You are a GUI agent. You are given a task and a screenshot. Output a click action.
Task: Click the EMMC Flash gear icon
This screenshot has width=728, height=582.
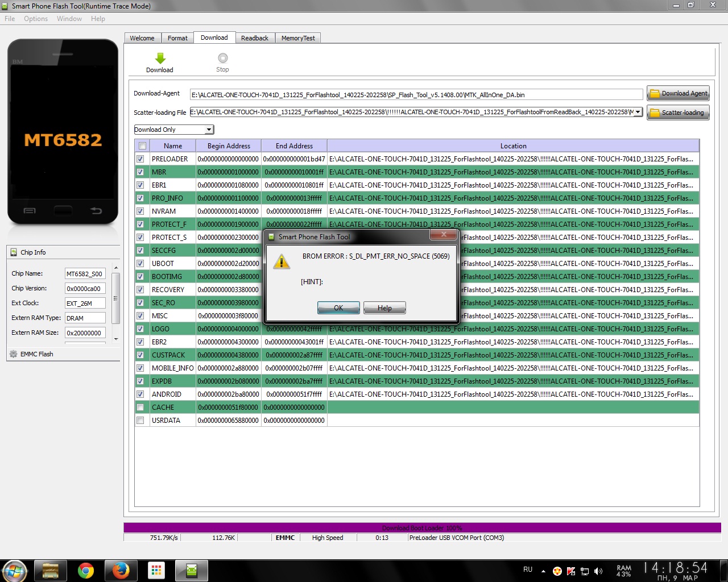tap(14, 354)
